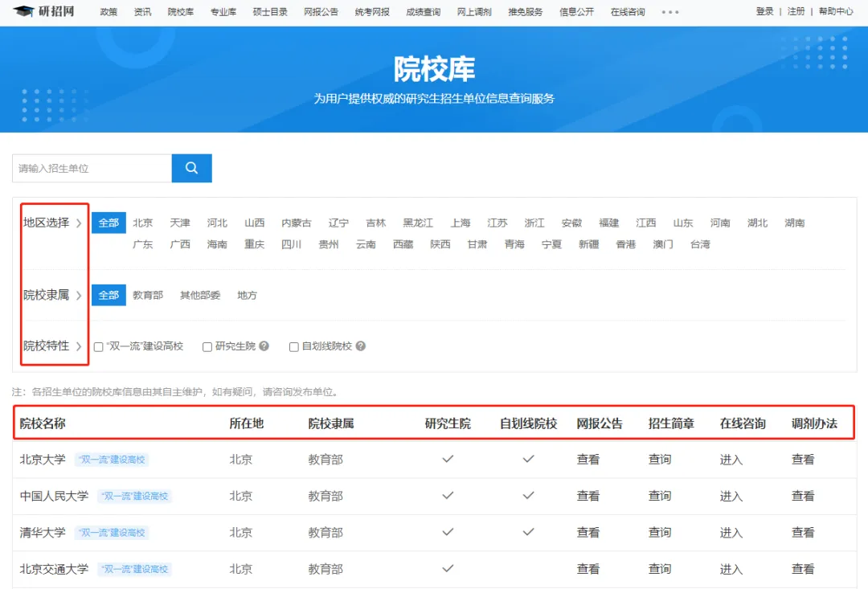Image resolution: width=868 pixels, height=589 pixels.
Task: Filter affiliation by 其他部委
Action: tap(200, 296)
